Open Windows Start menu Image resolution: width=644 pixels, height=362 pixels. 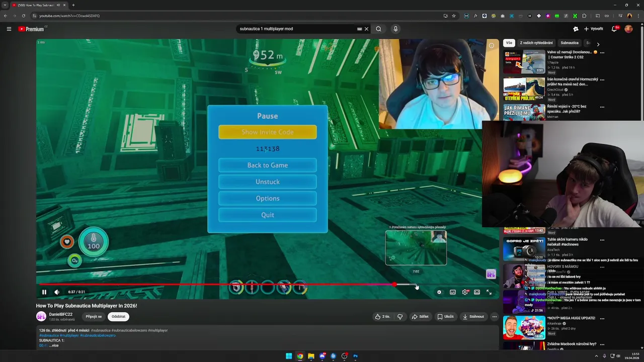pos(289,356)
